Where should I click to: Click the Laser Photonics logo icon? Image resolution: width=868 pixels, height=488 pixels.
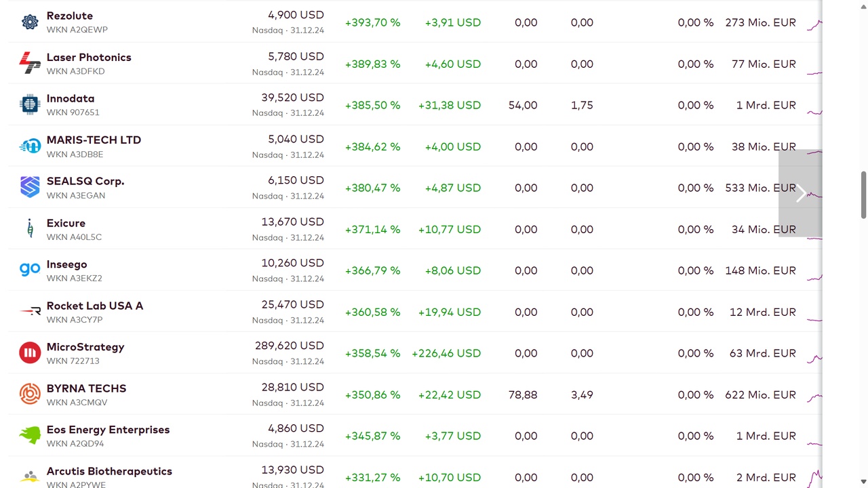[30, 64]
